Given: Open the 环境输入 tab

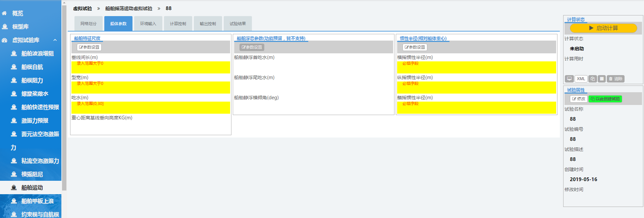Looking at the screenshot, I should (148, 24).
